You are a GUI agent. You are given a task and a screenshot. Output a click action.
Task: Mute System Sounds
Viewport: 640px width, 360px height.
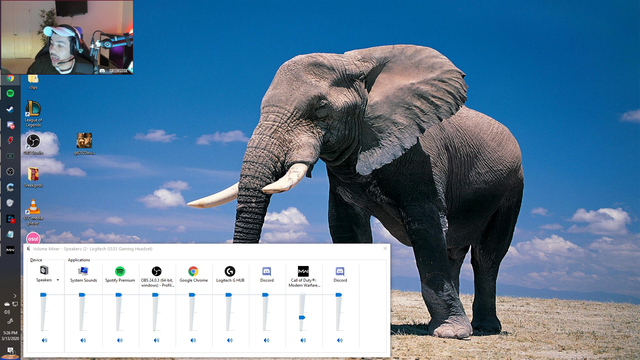tap(83, 340)
